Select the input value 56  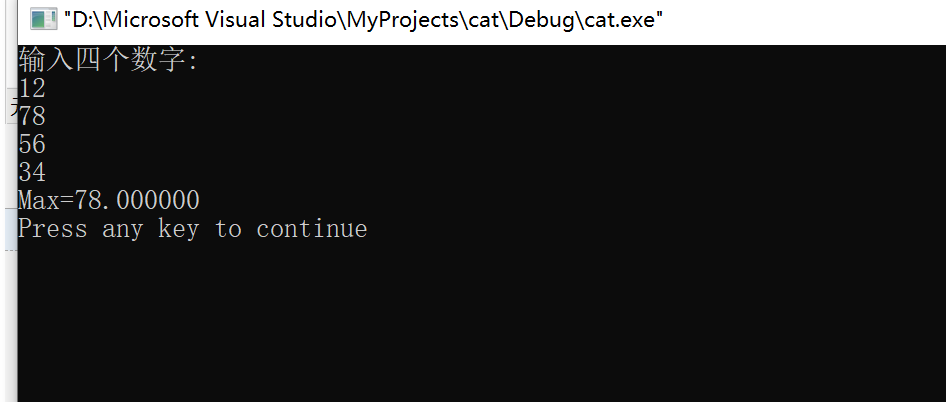pyautogui.click(x=32, y=144)
